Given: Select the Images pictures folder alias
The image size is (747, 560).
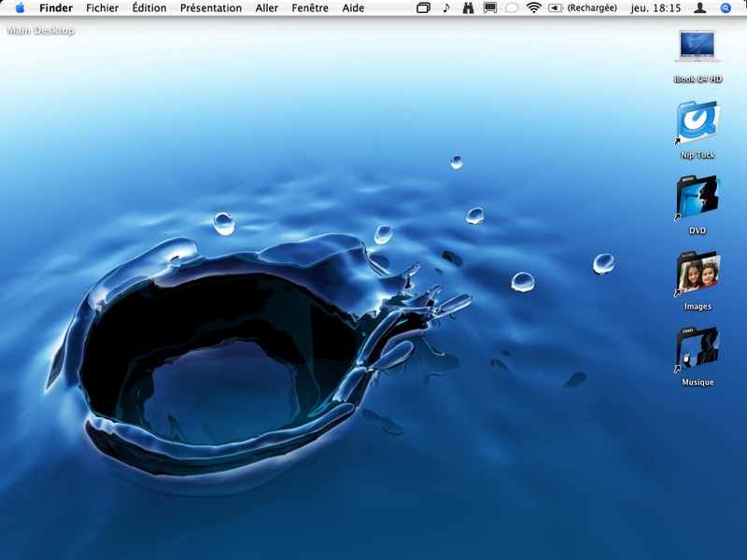Looking at the screenshot, I should click(698, 273).
